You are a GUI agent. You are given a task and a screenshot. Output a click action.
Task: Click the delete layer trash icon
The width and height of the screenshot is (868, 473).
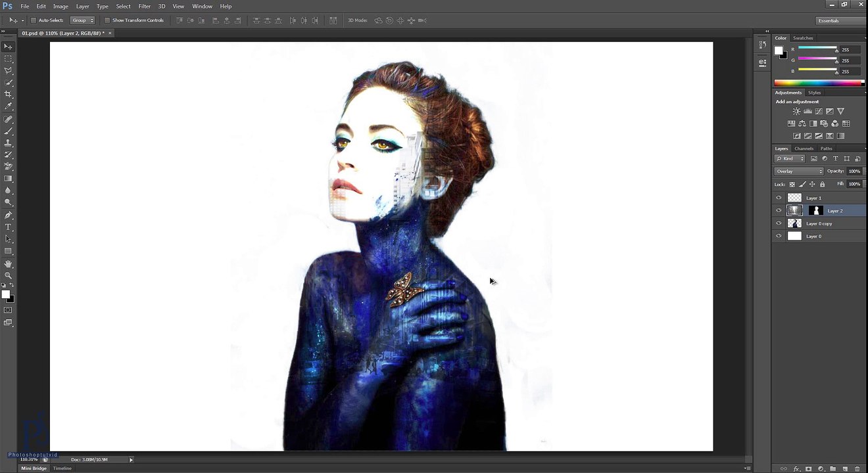[x=857, y=468]
